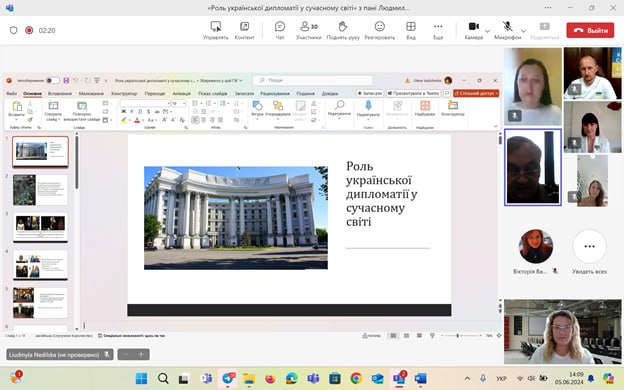Open the Teams chat panel
Viewport: 624px width, 390px height.
[280, 30]
